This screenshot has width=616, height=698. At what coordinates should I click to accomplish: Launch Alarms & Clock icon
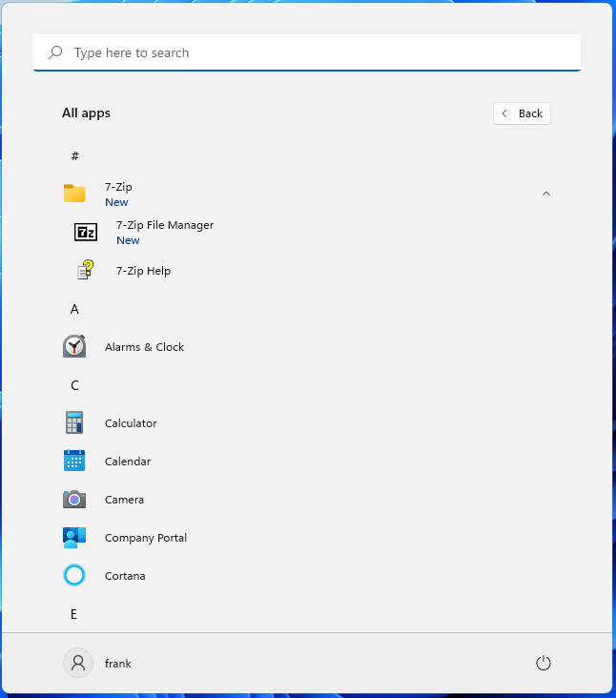[74, 346]
